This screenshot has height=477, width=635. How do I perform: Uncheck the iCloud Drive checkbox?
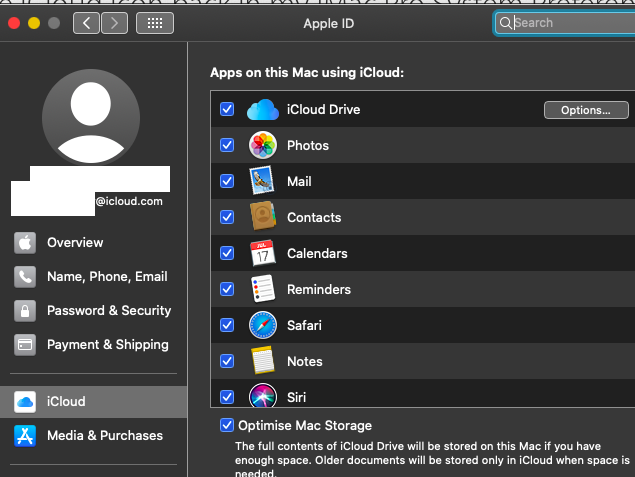pos(227,109)
